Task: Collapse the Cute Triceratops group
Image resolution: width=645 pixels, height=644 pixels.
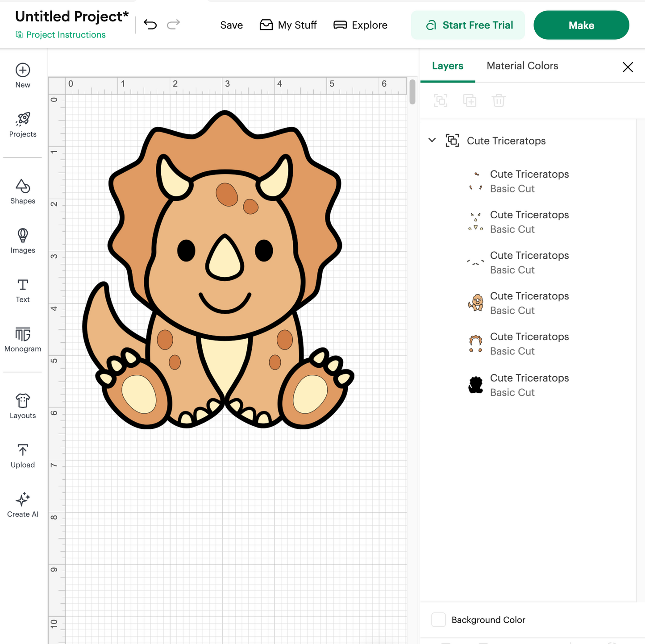Action: 432,140
